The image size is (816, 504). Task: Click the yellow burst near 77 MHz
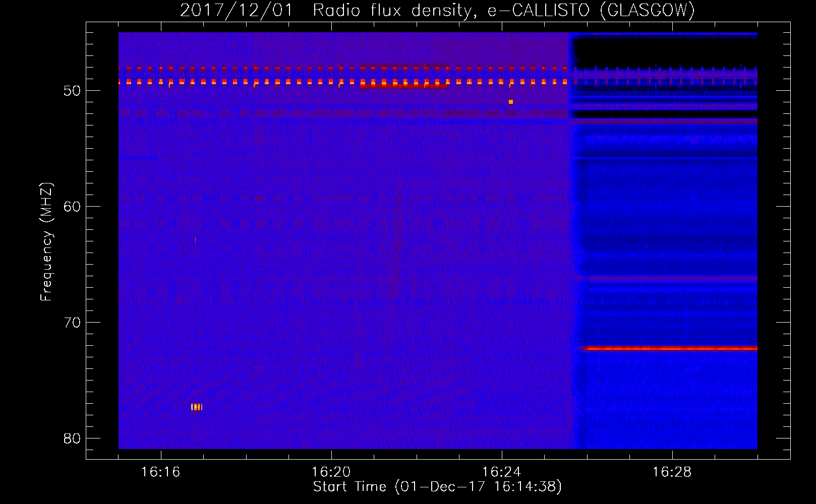(x=197, y=407)
